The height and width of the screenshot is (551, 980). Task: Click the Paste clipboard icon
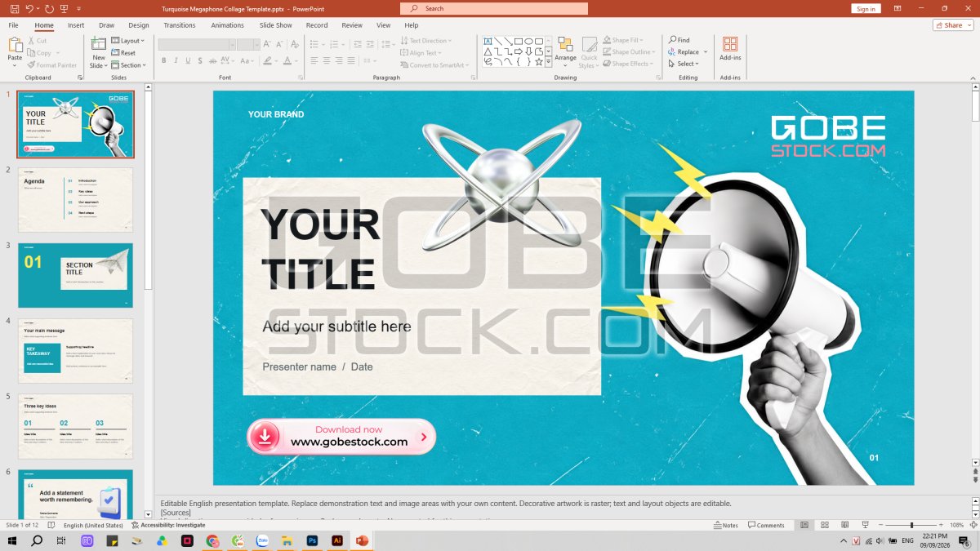[15, 45]
